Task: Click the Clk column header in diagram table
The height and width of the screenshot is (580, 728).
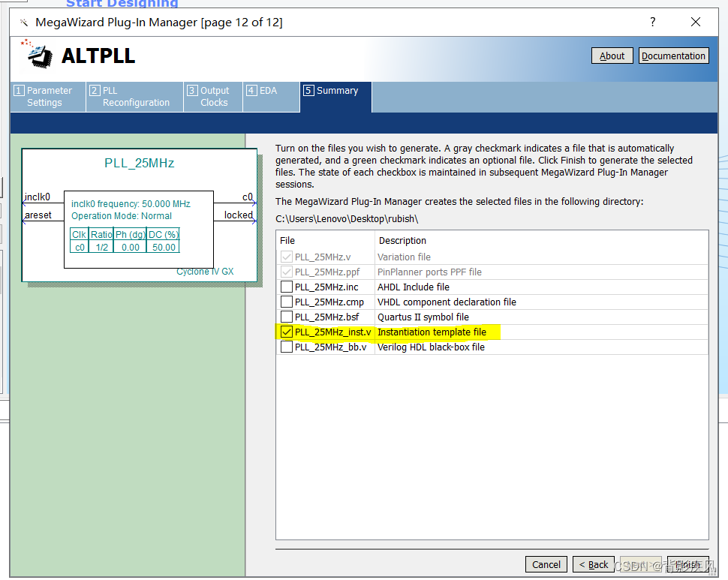Action: click(79, 235)
